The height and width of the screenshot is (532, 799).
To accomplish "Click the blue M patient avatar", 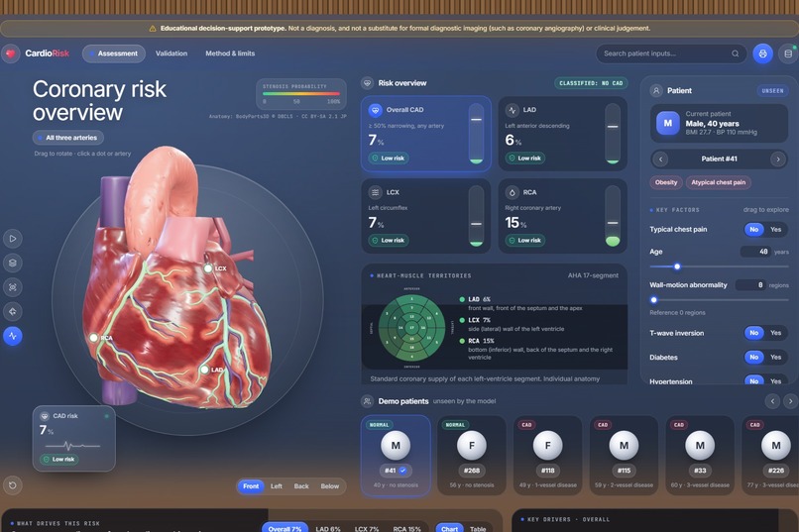I will (668, 123).
